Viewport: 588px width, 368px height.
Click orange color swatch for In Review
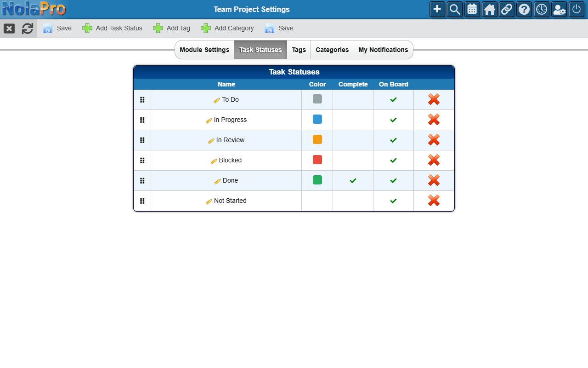[317, 139]
